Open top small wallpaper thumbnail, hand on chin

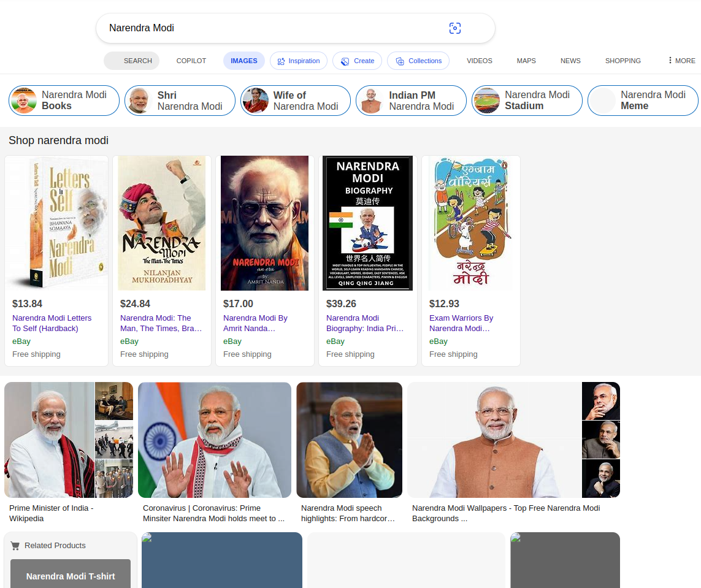coord(601,401)
